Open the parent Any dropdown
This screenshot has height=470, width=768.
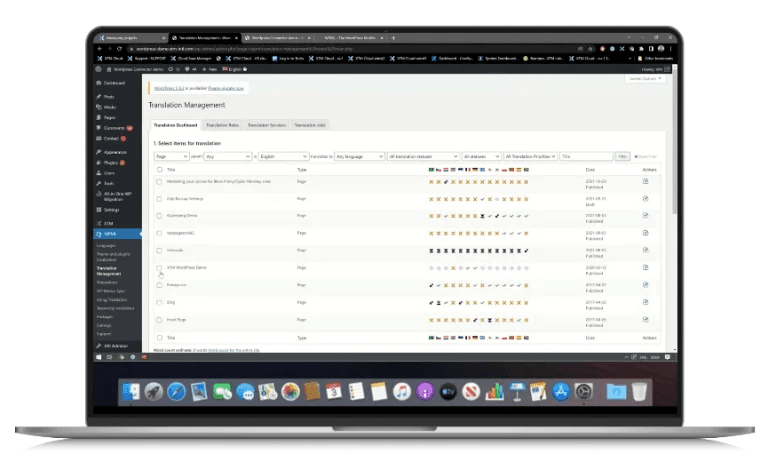(227, 157)
